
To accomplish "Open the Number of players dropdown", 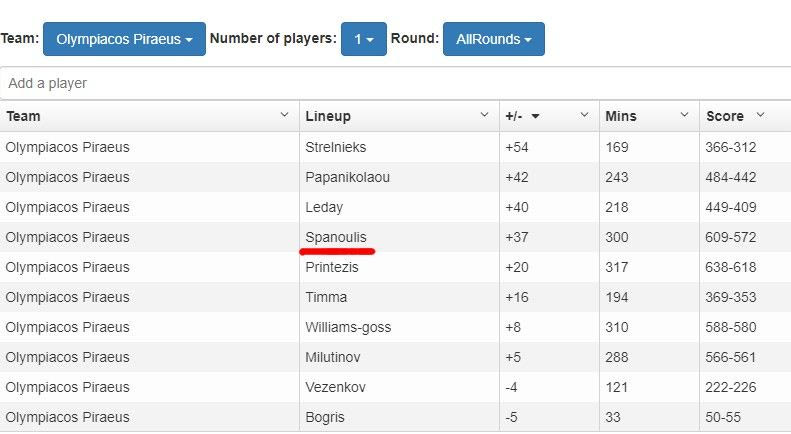I will coord(363,39).
